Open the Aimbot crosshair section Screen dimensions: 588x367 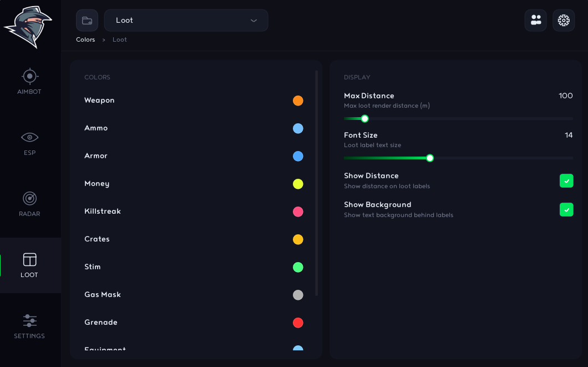coord(29,77)
